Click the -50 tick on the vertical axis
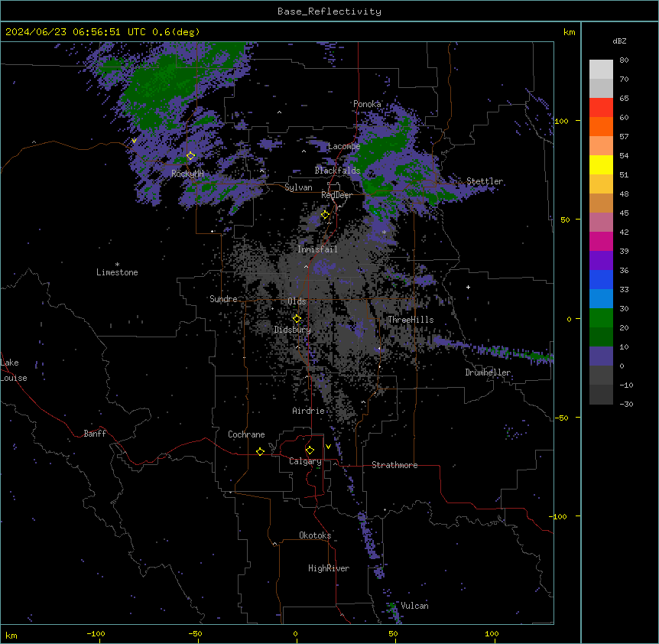The height and width of the screenshot is (644, 659). point(561,418)
